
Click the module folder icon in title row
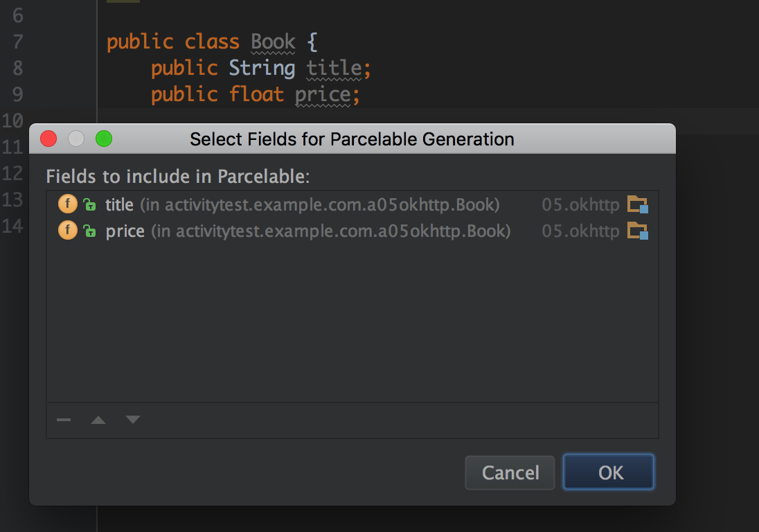click(637, 204)
